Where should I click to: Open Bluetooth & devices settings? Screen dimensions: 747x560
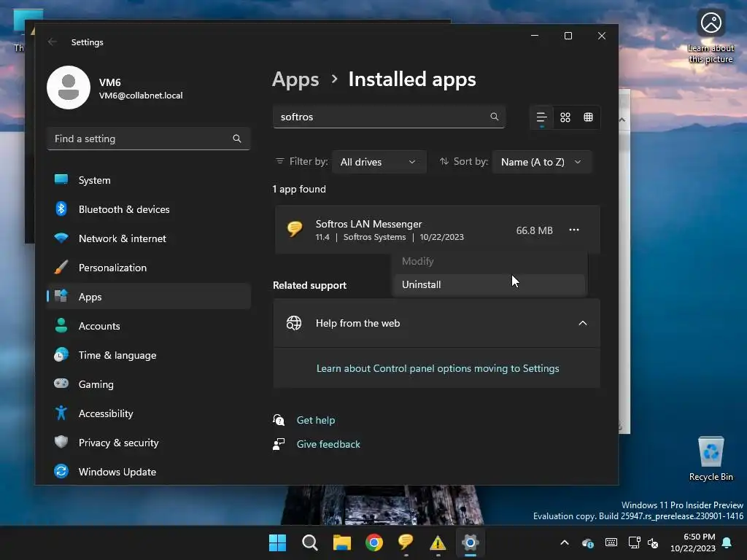[149, 209]
